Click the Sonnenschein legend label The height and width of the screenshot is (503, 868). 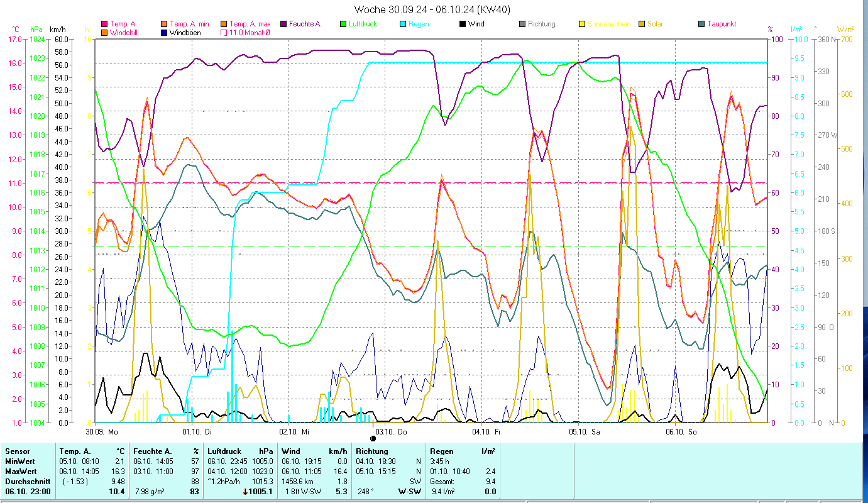pyautogui.click(x=609, y=24)
